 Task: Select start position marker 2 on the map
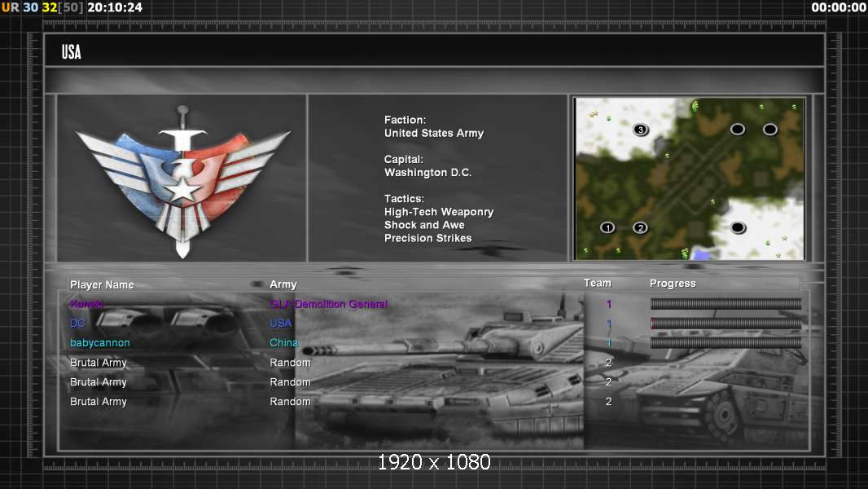click(641, 227)
